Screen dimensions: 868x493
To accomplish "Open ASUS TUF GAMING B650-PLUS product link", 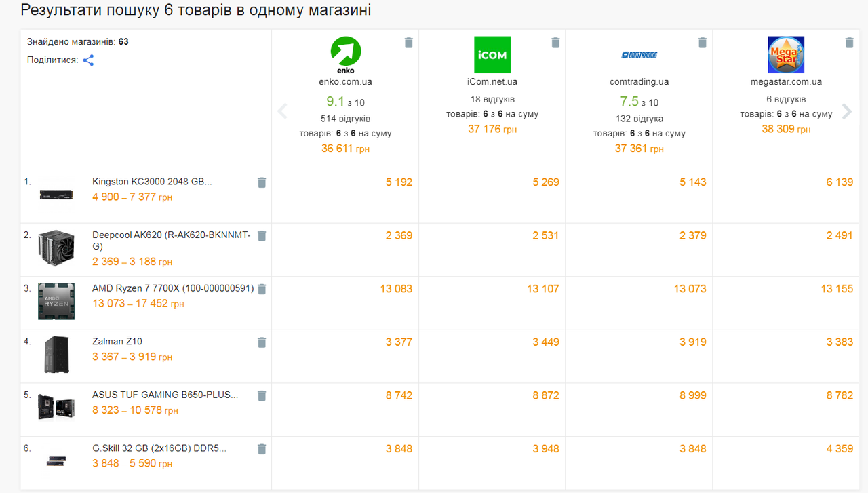I will 165,395.
